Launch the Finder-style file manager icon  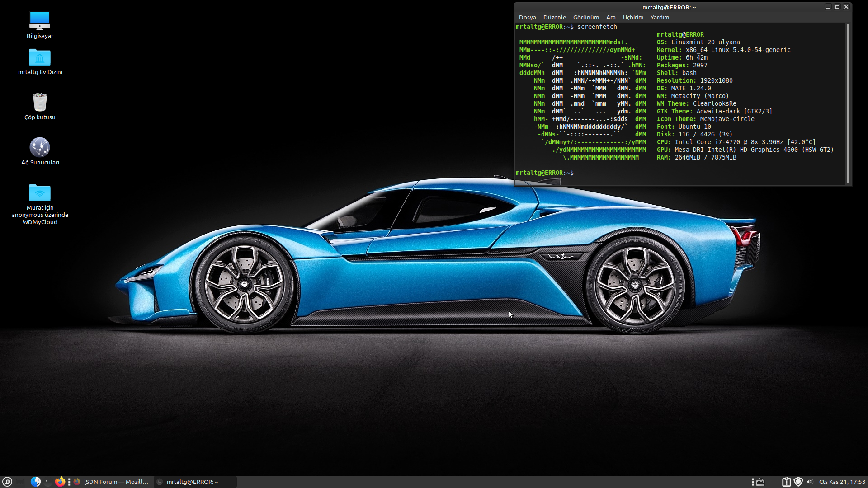pos(36,482)
